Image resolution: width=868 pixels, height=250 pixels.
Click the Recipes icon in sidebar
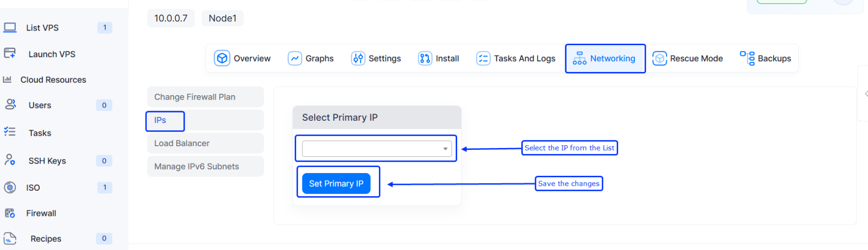10,239
